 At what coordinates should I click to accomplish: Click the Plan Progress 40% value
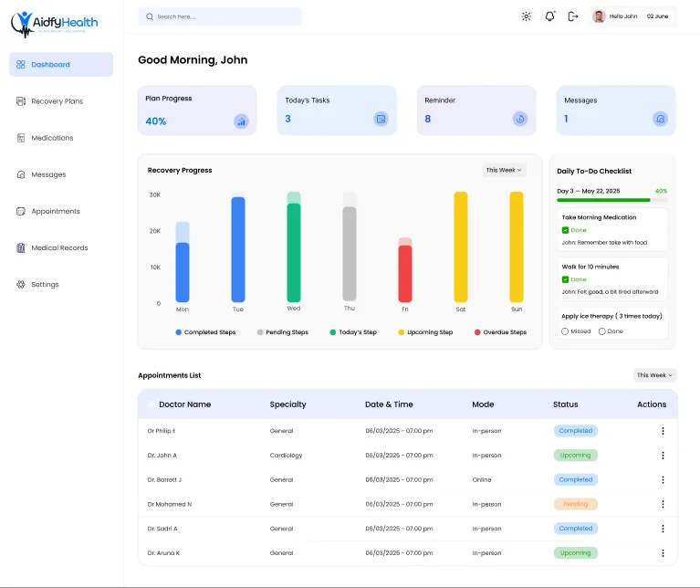(156, 121)
